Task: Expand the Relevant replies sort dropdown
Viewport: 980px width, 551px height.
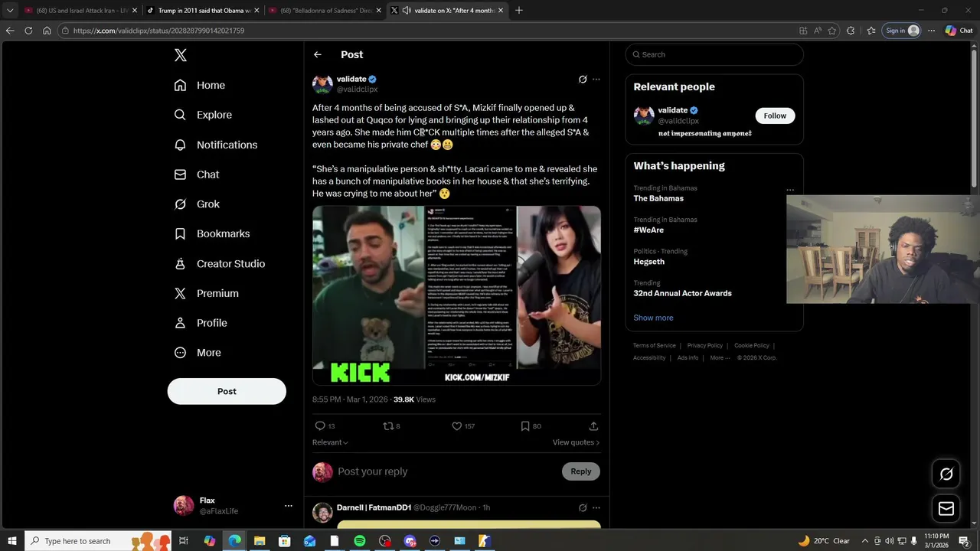Action: point(330,442)
